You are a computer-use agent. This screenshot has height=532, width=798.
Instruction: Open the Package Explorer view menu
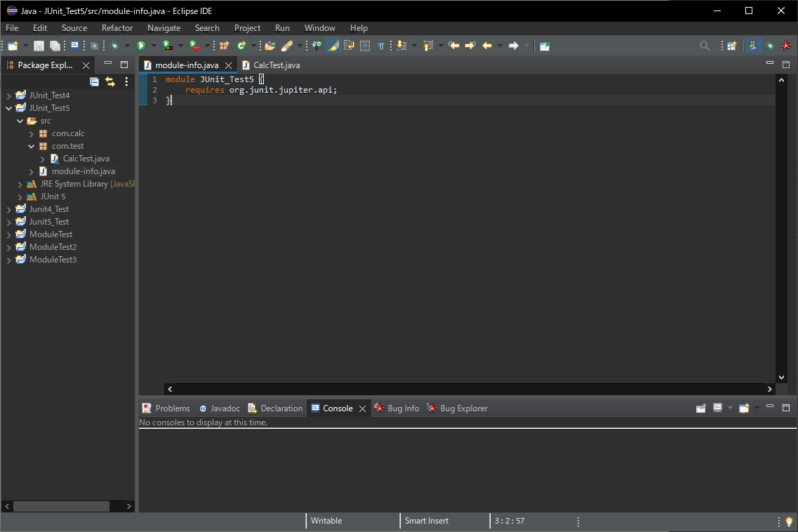tap(127, 81)
